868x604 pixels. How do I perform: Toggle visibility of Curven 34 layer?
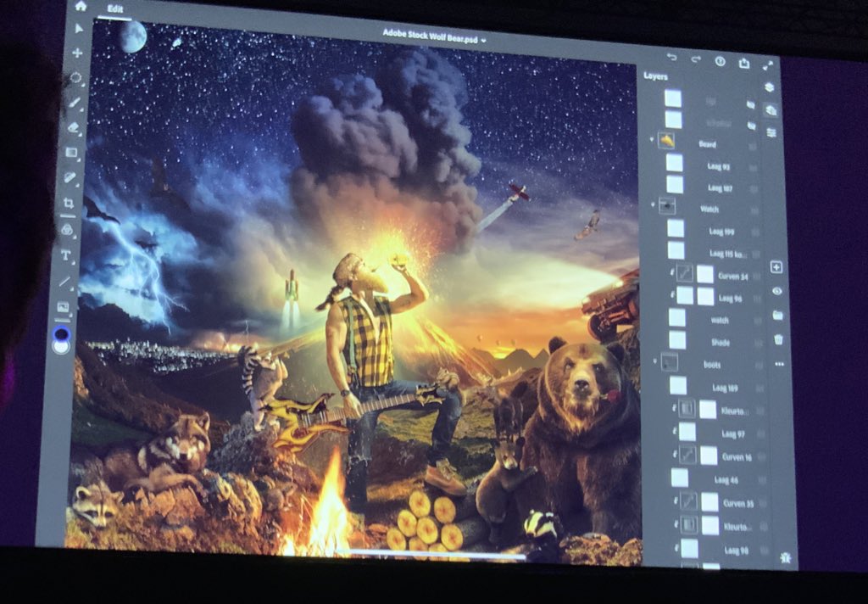tap(757, 277)
